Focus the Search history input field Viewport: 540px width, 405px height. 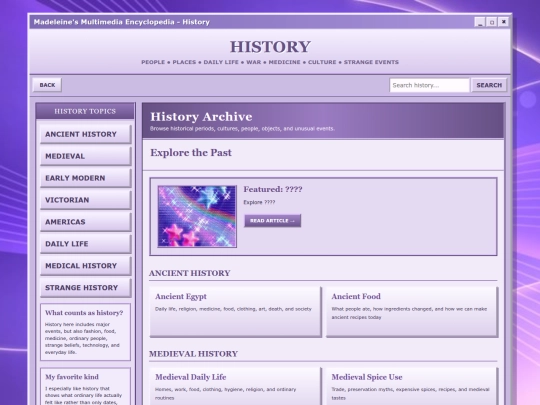click(x=429, y=85)
